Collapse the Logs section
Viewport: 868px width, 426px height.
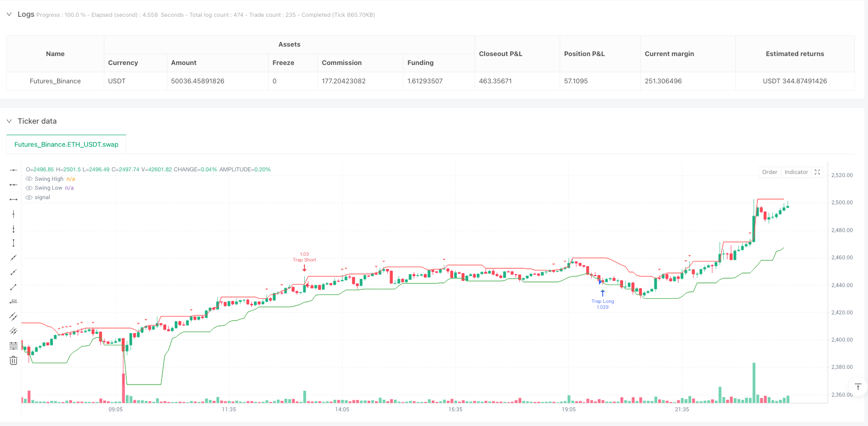[x=9, y=14]
